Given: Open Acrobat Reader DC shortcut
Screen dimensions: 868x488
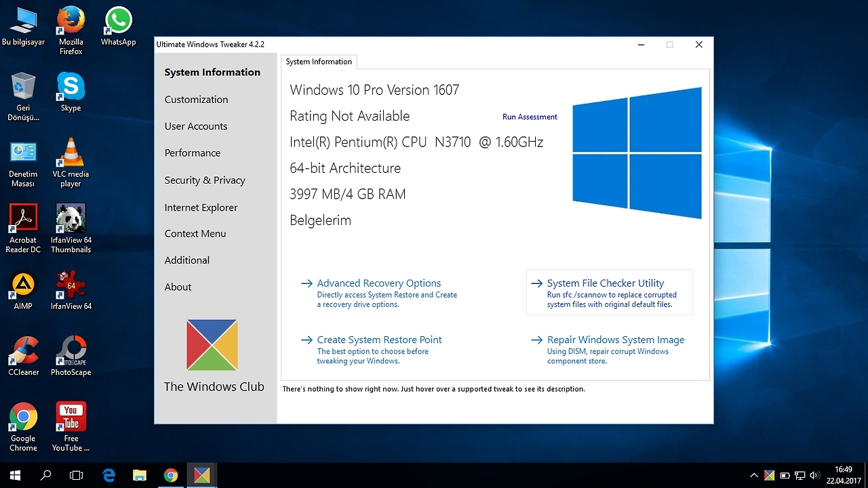Looking at the screenshot, I should coord(23,229).
